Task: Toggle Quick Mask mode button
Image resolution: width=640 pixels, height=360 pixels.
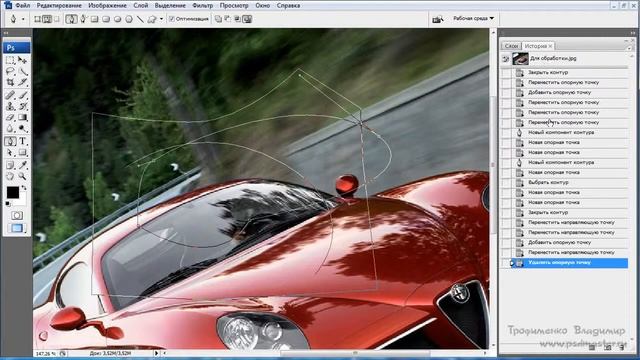Action: (17, 215)
